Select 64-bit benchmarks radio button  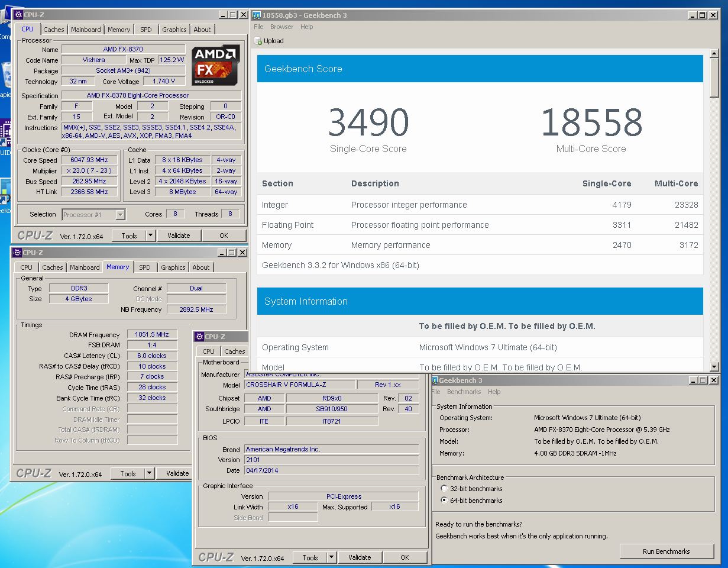(x=444, y=501)
